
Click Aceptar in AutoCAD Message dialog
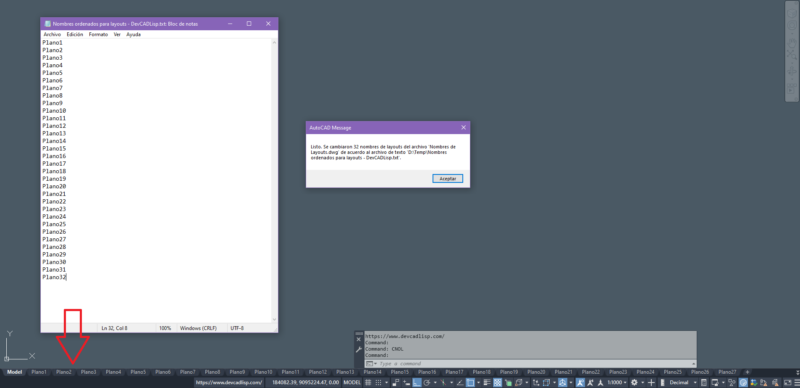tap(447, 178)
